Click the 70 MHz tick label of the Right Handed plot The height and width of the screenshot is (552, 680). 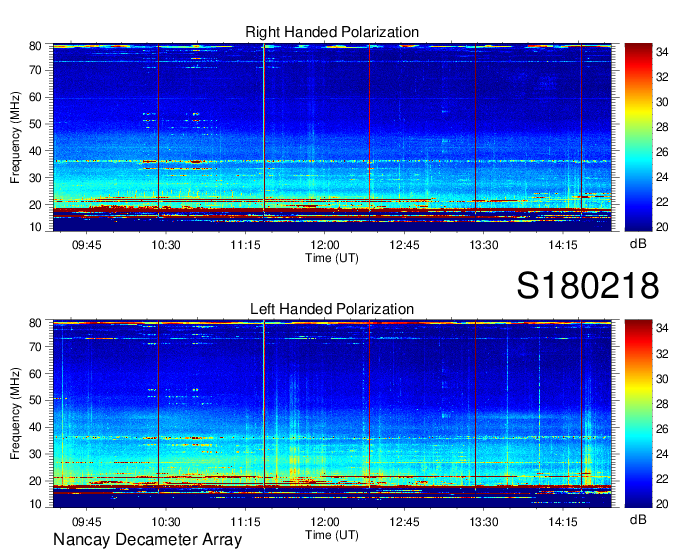tap(35, 70)
